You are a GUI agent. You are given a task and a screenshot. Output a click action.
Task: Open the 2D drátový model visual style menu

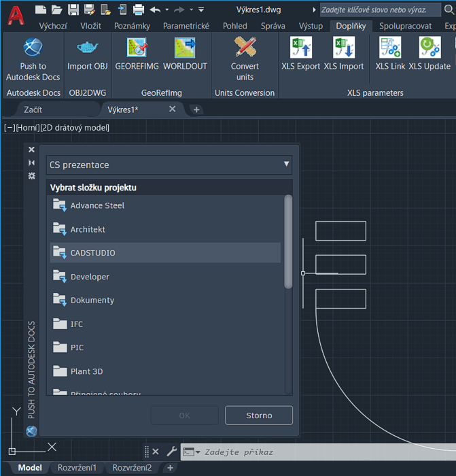pyautogui.click(x=75, y=128)
